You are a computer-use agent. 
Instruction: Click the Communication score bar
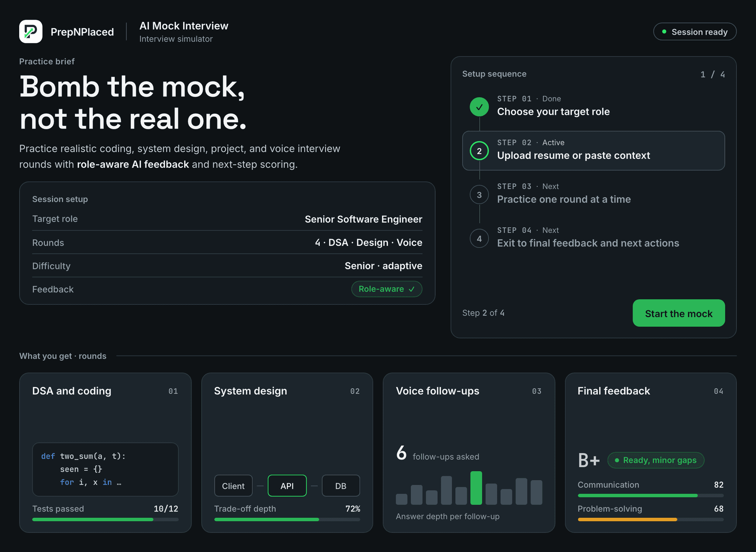pyautogui.click(x=650, y=496)
